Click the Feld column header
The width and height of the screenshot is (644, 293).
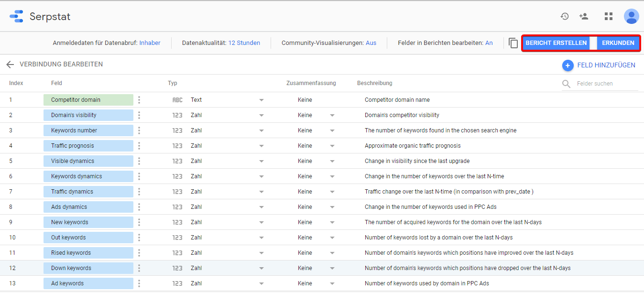pyautogui.click(x=56, y=83)
